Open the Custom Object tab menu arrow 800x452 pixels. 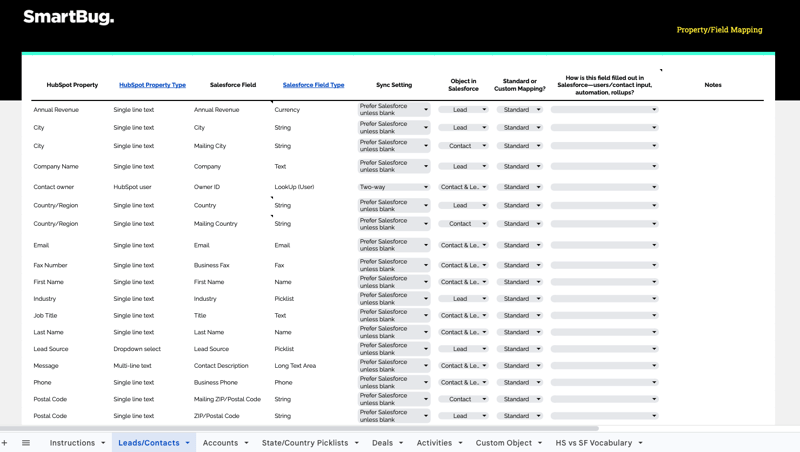(x=540, y=443)
